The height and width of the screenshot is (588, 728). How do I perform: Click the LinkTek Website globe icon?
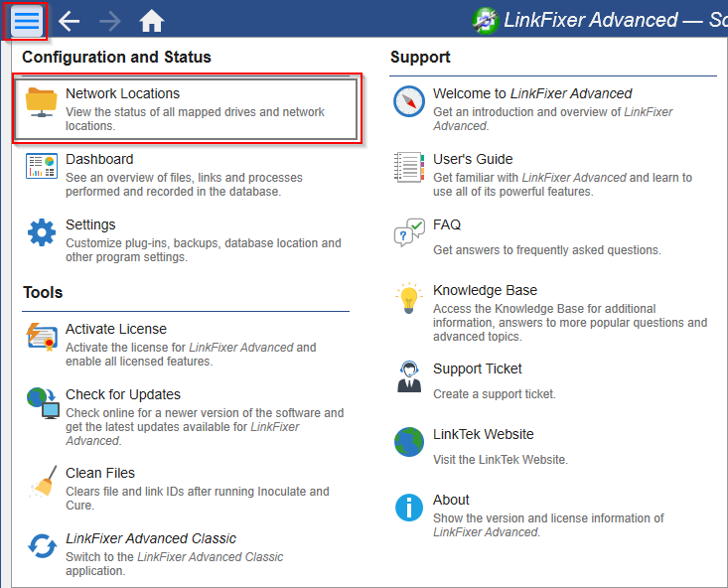[408, 442]
